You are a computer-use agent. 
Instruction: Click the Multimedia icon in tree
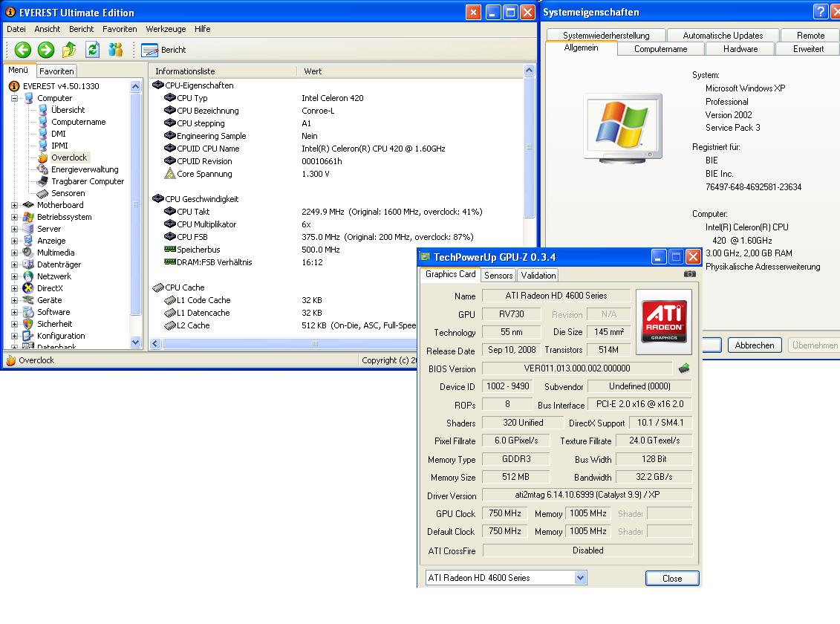(28, 253)
